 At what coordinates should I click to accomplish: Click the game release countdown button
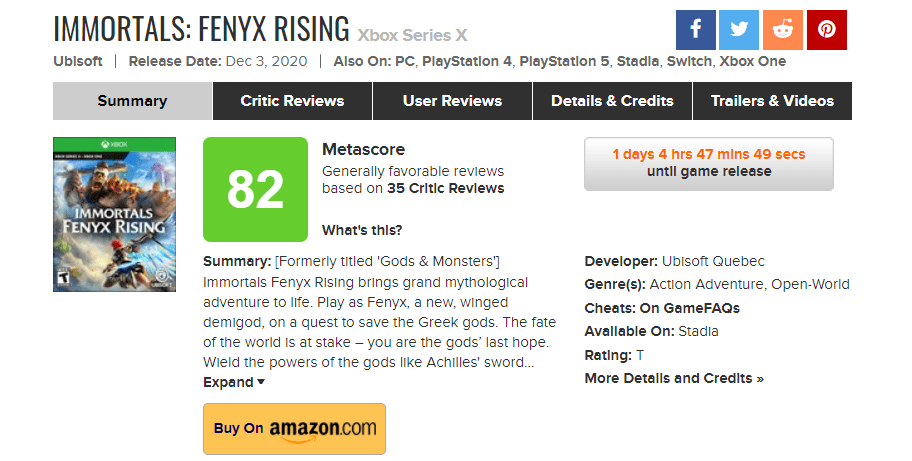click(708, 164)
